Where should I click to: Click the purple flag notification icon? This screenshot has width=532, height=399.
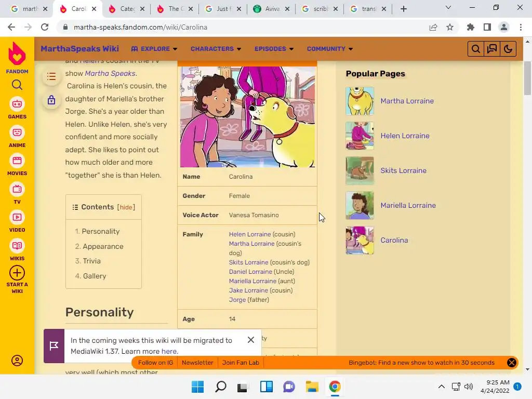click(x=54, y=345)
